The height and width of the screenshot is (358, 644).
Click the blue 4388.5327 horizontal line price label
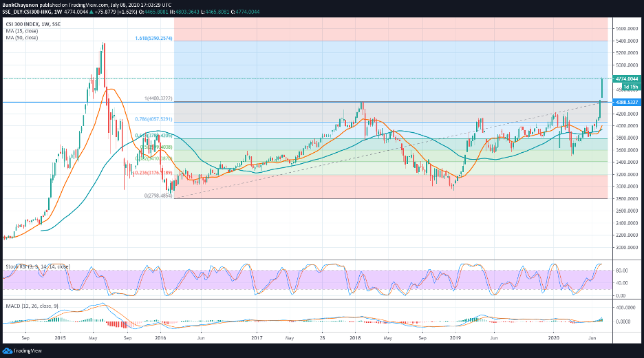(626, 102)
